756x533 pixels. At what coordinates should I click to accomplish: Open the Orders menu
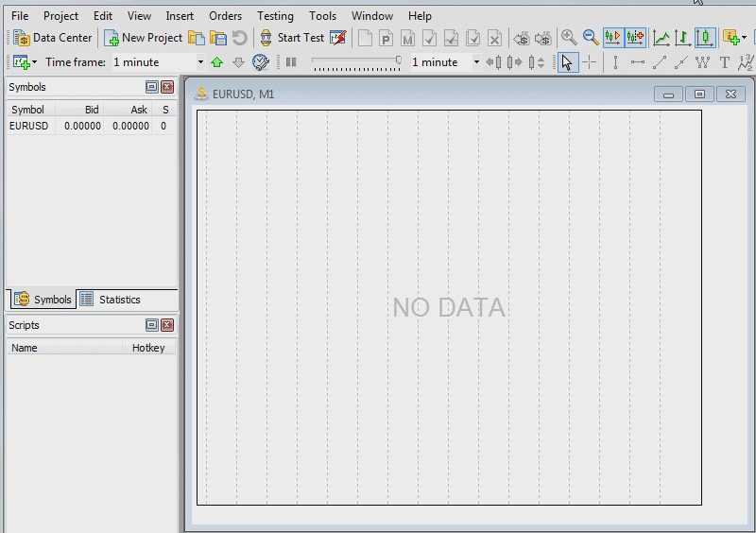click(x=225, y=16)
